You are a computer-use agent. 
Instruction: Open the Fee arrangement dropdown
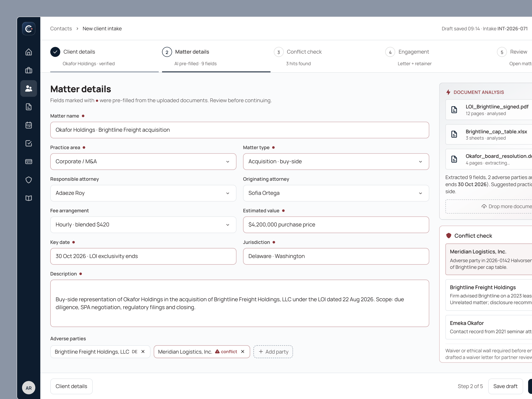143,225
